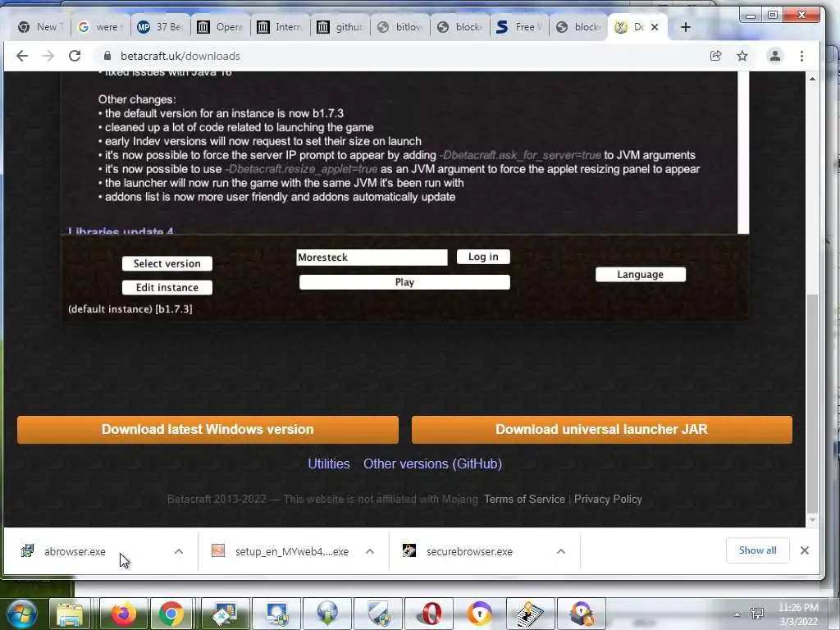The width and height of the screenshot is (840, 630).
Task: Click the Play button in launcher
Action: (x=404, y=282)
